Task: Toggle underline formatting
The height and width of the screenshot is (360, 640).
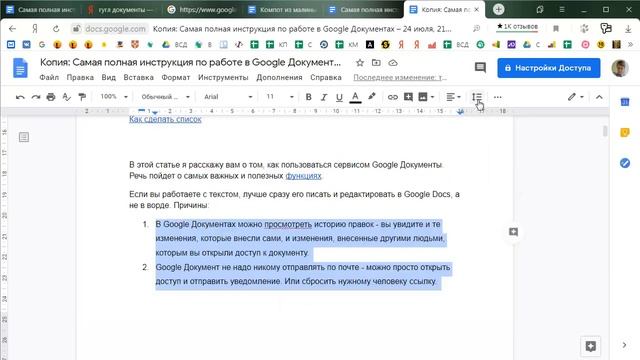Action: [339, 97]
